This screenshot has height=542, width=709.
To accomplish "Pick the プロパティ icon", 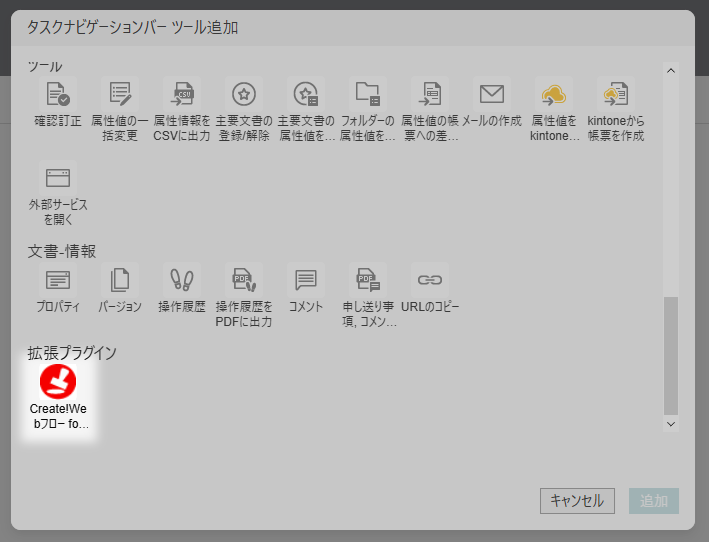I will (58, 280).
